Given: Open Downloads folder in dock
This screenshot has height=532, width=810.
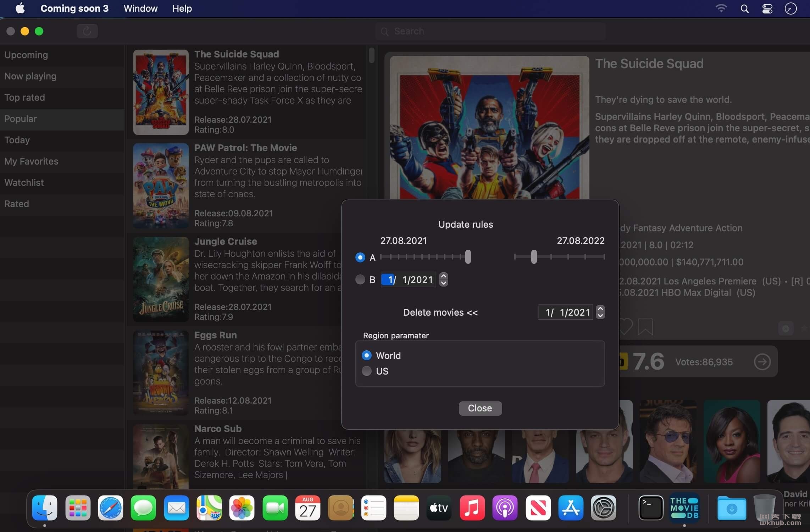Looking at the screenshot, I should pyautogui.click(x=732, y=508).
